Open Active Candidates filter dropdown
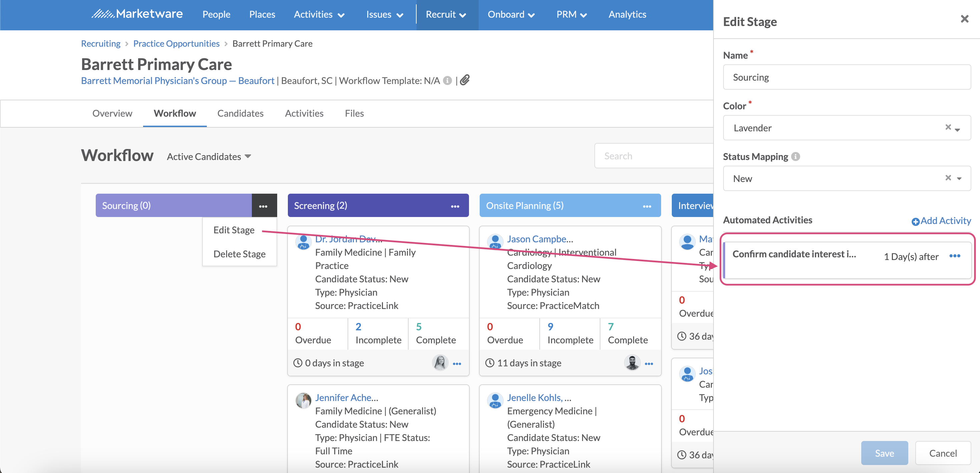 click(209, 156)
